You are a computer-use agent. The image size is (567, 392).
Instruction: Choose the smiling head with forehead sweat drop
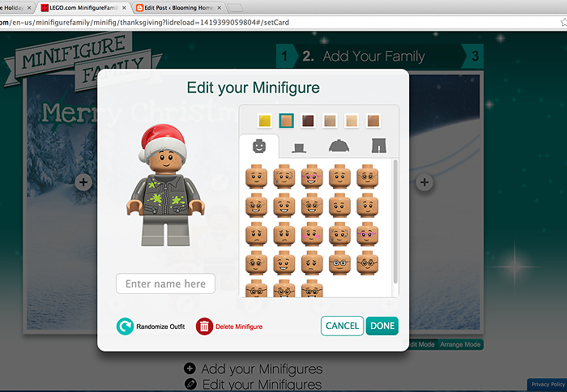(x=368, y=206)
